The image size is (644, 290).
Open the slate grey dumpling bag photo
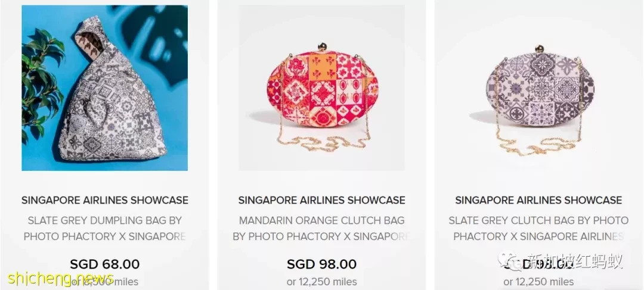[x=105, y=88]
